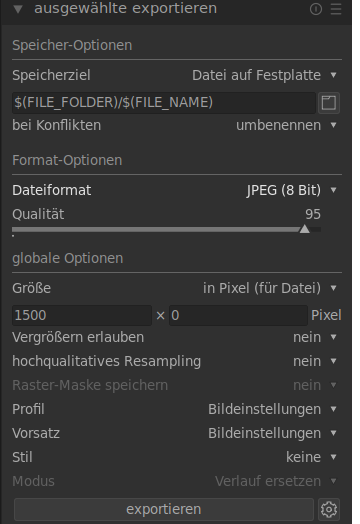Viewport: 360px width, 524px height.
Task: Click the module reset icon in header
Action: (316, 9)
